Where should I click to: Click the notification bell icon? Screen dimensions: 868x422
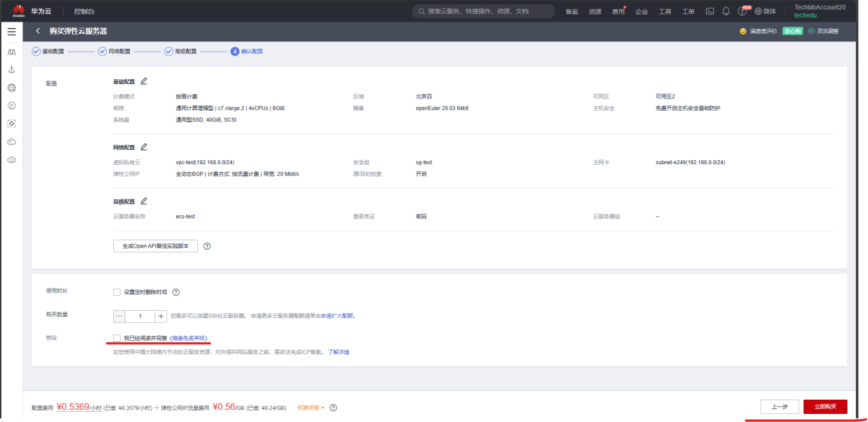coord(726,11)
